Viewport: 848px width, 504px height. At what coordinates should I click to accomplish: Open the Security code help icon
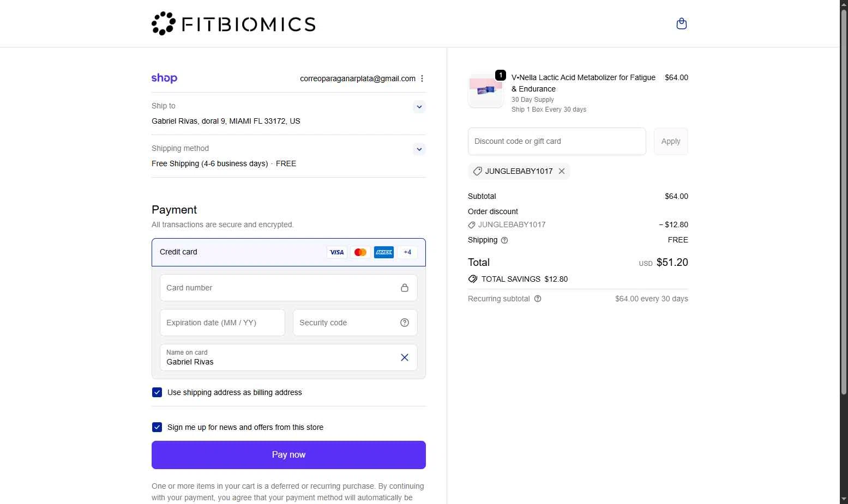pos(405,323)
